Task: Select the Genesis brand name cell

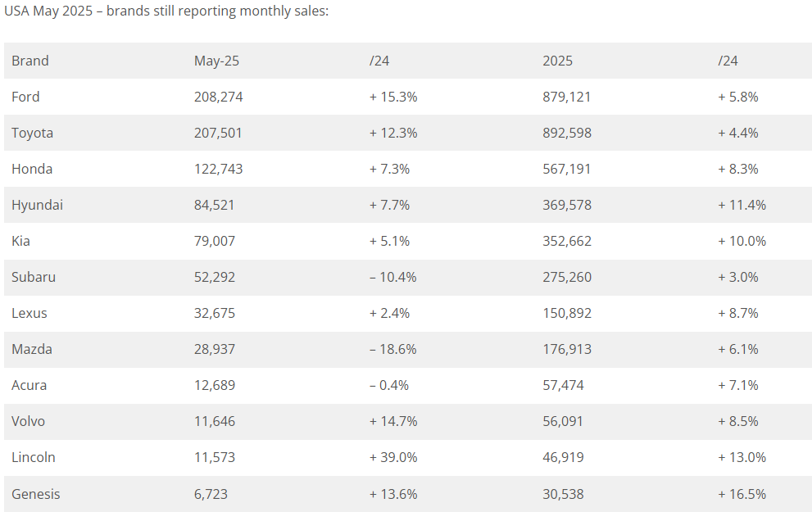Action: (x=36, y=494)
